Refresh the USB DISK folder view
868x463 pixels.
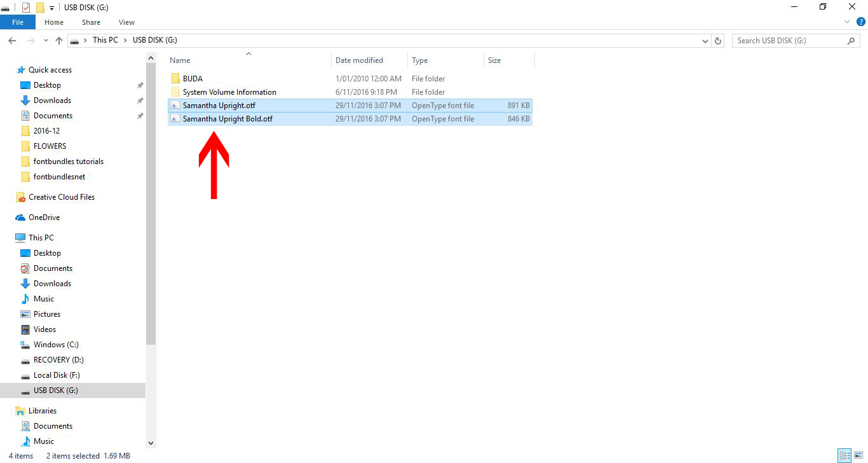point(718,40)
